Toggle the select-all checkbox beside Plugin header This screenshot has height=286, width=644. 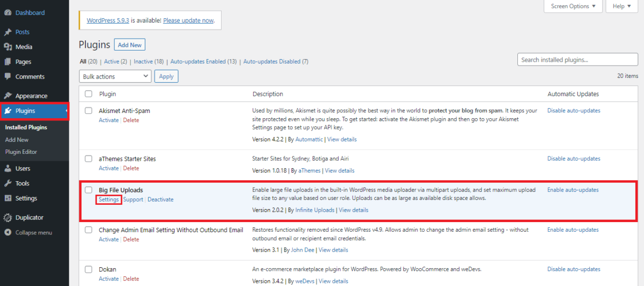click(x=89, y=94)
